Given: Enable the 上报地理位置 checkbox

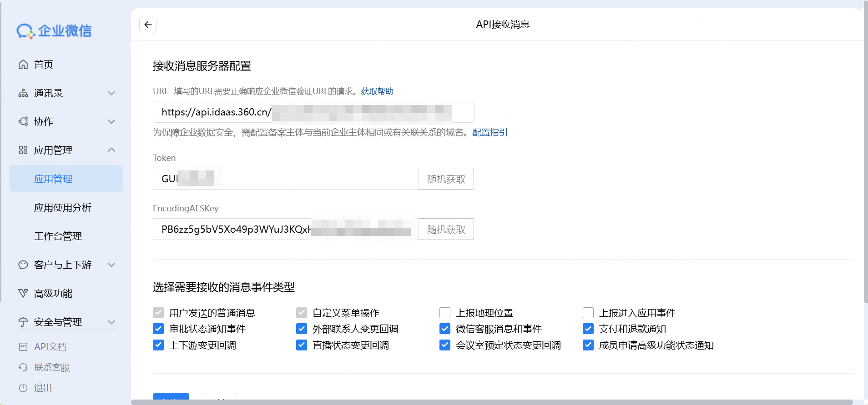Looking at the screenshot, I should tap(445, 313).
